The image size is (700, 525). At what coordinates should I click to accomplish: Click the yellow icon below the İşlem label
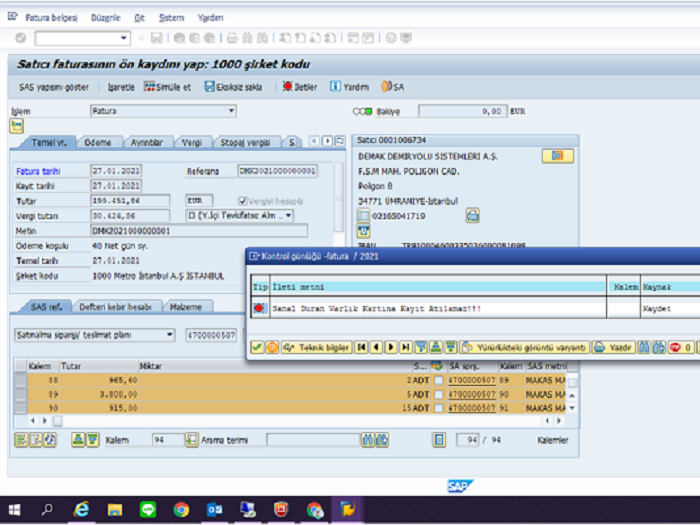pos(17,126)
